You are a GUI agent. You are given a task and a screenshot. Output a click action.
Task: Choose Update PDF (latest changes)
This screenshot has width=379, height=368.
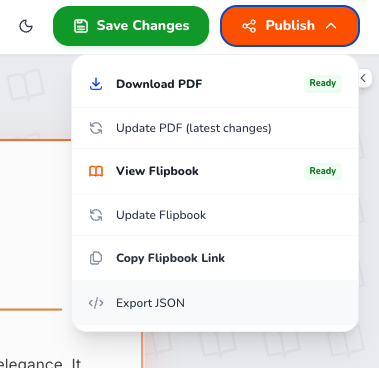tap(215, 128)
